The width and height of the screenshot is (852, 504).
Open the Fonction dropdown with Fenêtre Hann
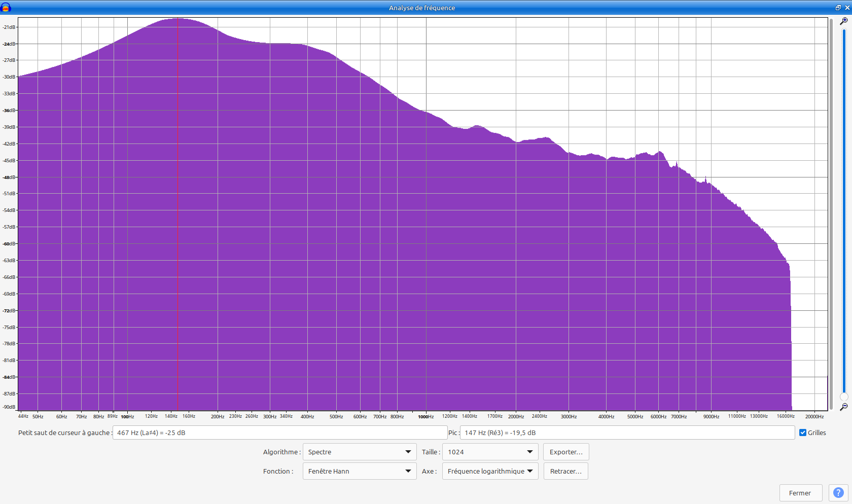pos(360,471)
